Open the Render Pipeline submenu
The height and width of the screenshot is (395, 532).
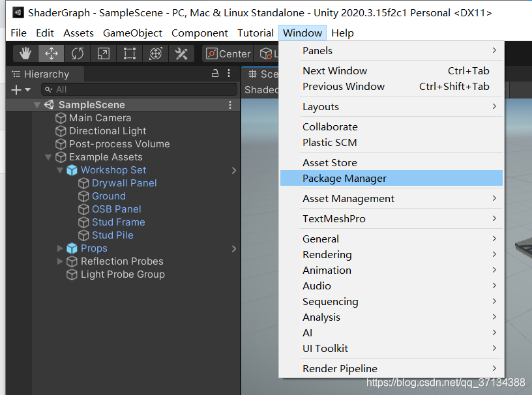392,368
